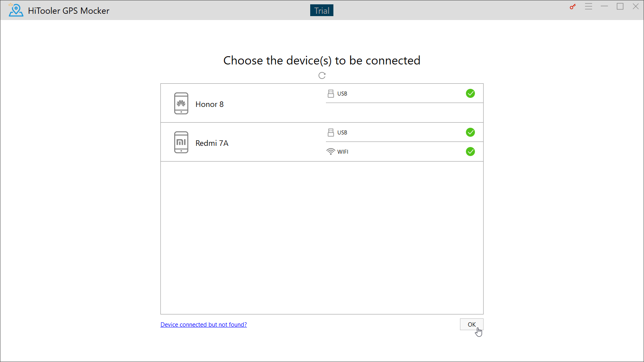Click the Trial badge in title bar

(322, 11)
